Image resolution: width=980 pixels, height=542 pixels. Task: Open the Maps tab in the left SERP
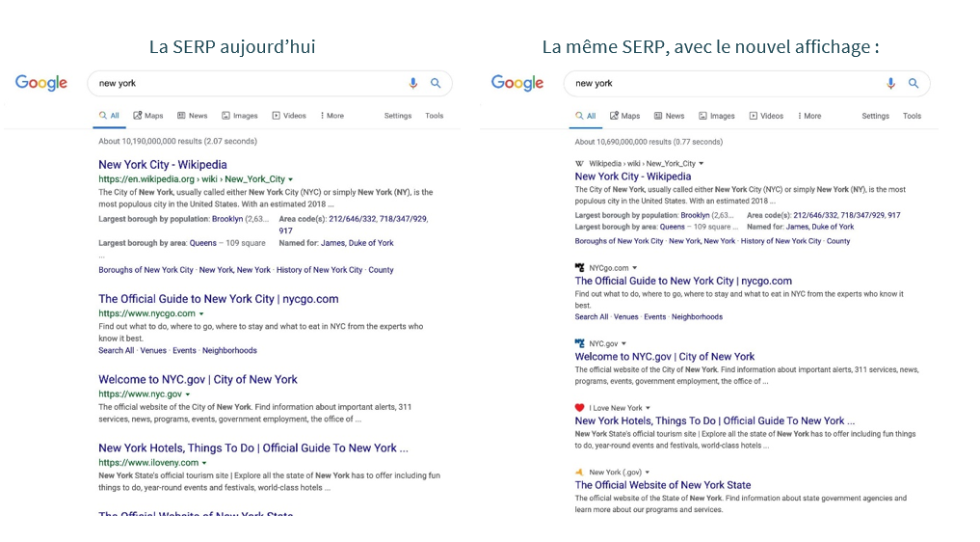tap(148, 116)
